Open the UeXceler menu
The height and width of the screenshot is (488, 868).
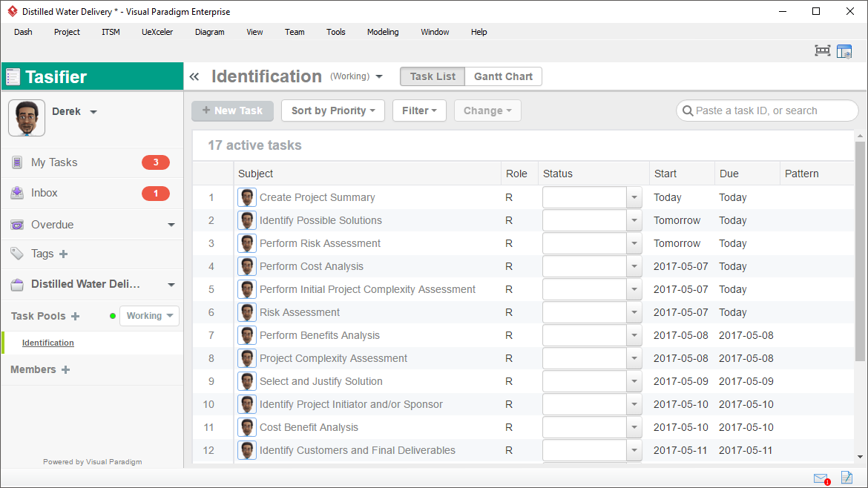click(157, 32)
